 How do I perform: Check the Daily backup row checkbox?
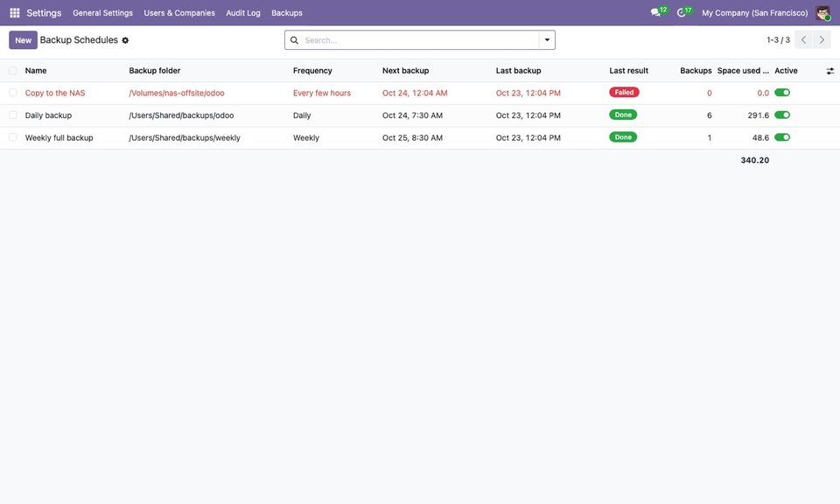[13, 115]
